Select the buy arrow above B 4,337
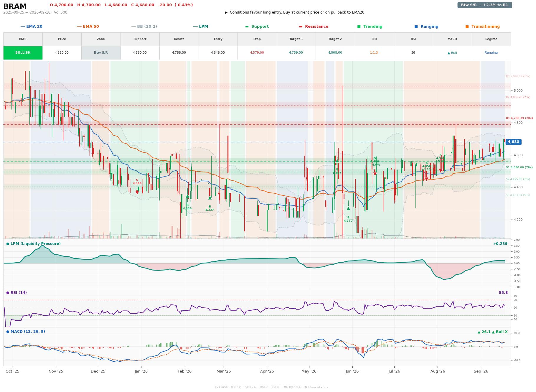The height and width of the screenshot is (392, 536). pos(210,198)
